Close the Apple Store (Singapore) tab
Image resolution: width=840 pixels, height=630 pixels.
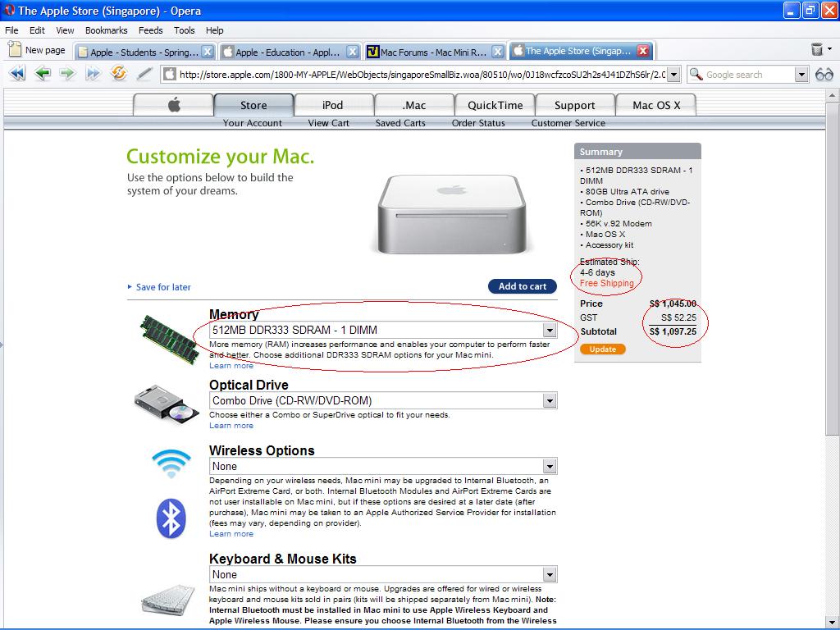click(x=643, y=51)
